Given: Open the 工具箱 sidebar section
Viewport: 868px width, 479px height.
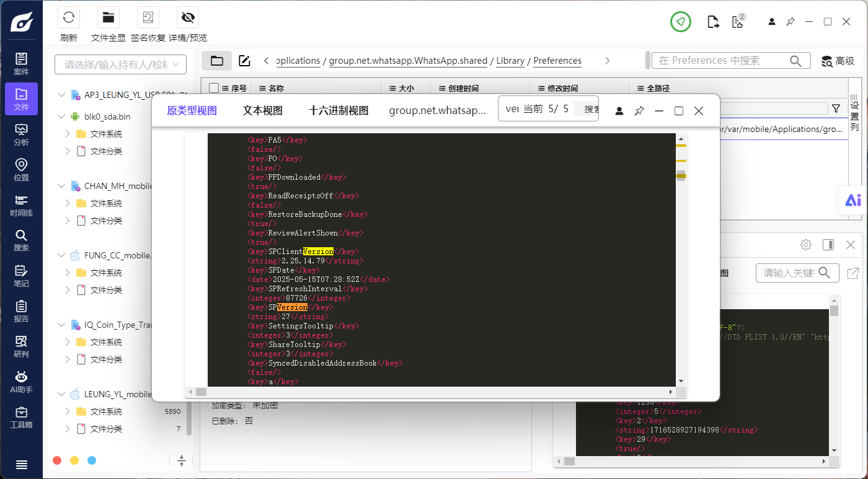Looking at the screenshot, I should (21, 417).
